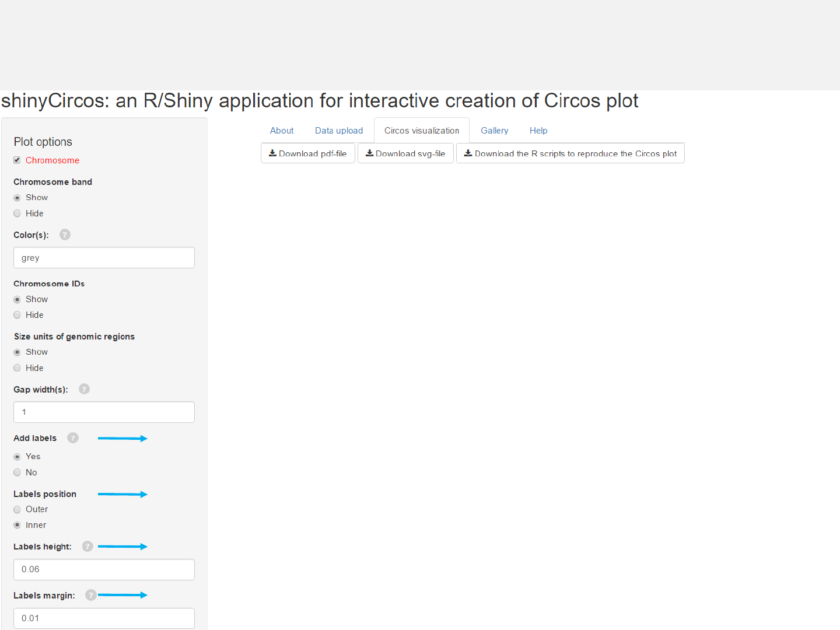Open the About tab

(282, 131)
